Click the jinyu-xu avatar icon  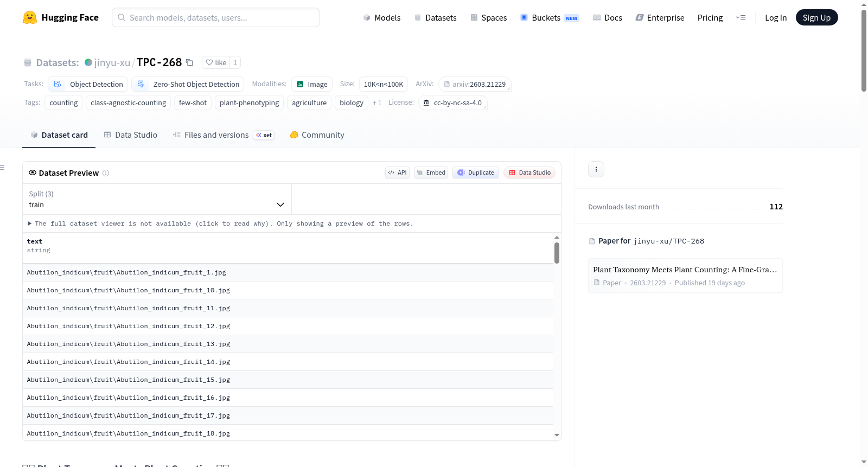(88, 62)
